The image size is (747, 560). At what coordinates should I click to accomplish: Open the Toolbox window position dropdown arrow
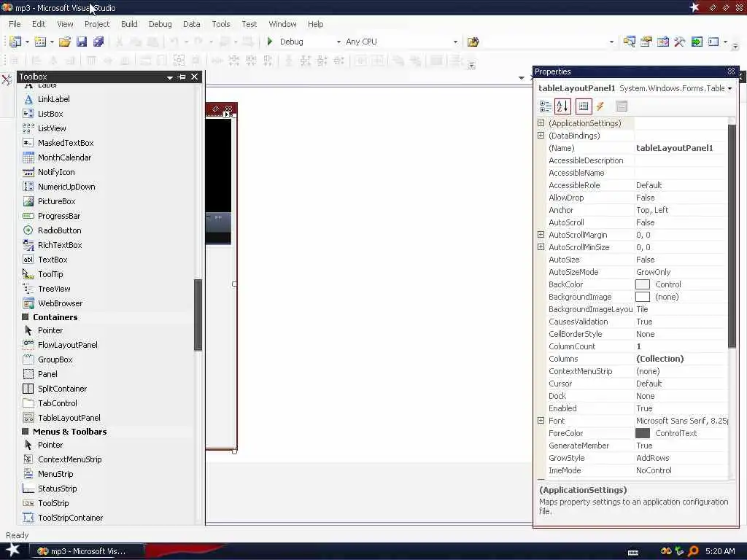click(169, 77)
